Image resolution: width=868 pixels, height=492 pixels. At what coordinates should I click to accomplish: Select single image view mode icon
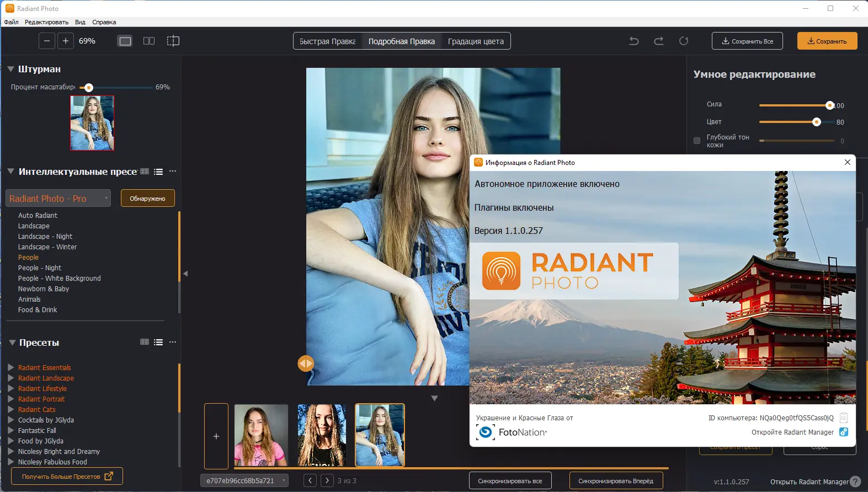pyautogui.click(x=125, y=41)
